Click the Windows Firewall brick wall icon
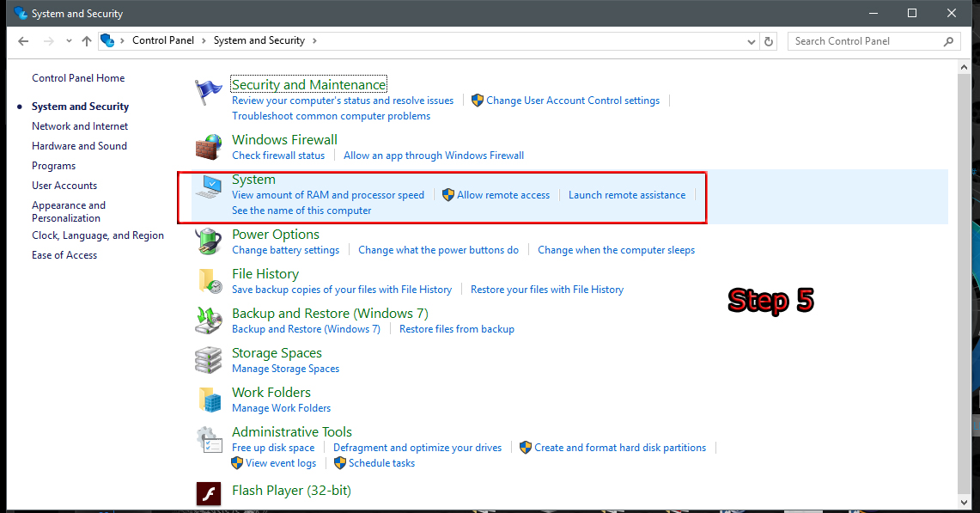This screenshot has width=980, height=513. tap(209, 147)
